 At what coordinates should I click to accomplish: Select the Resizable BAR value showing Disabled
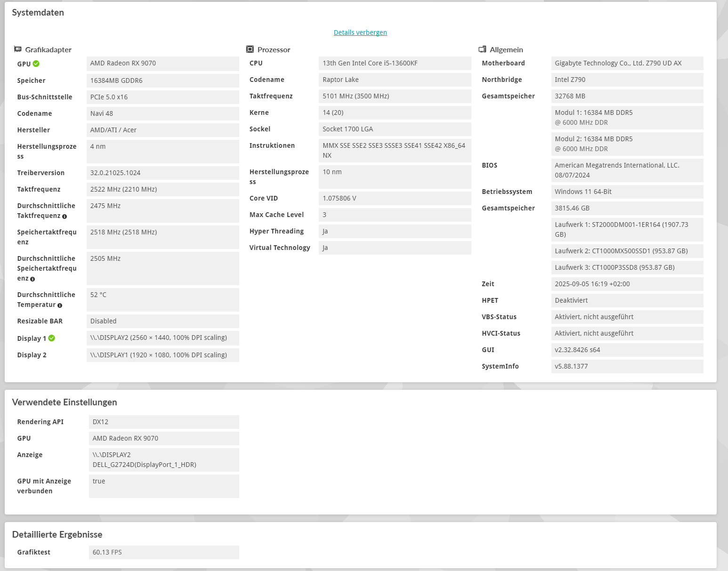coord(162,321)
